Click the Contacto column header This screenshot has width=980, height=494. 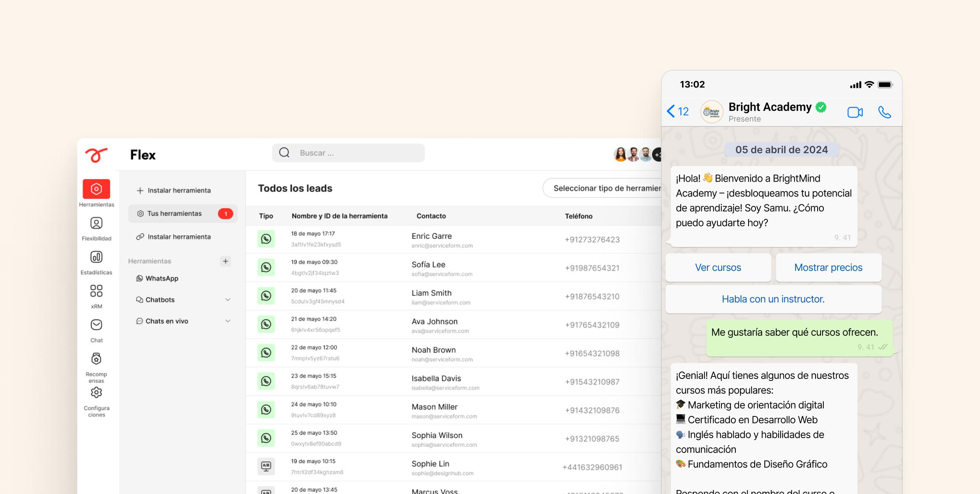click(431, 216)
